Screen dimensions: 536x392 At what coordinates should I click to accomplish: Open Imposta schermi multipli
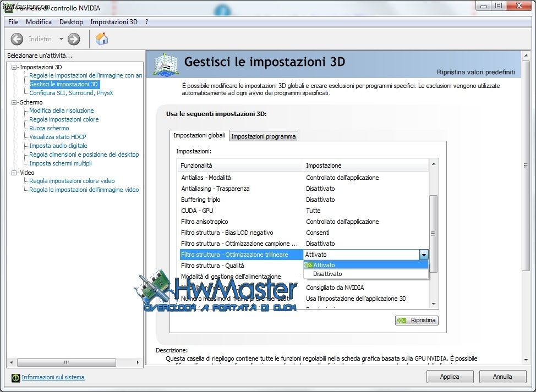pyautogui.click(x=61, y=163)
